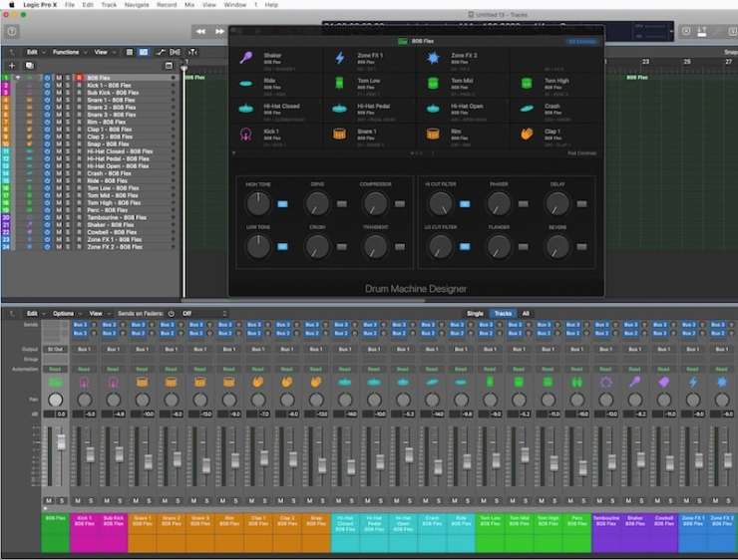Toggle the Hi Cut Filter enable switch
Screen dimensions: 738x560
pyautogui.click(x=465, y=204)
